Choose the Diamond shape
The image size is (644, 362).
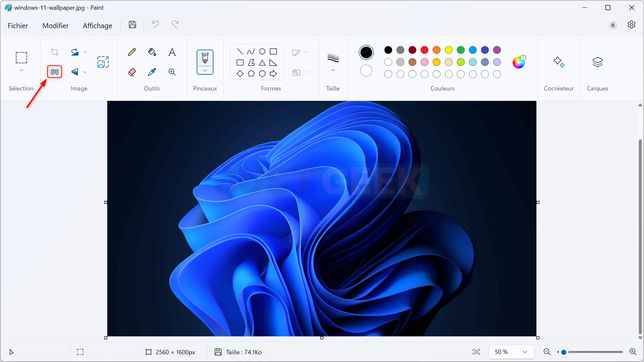point(240,74)
